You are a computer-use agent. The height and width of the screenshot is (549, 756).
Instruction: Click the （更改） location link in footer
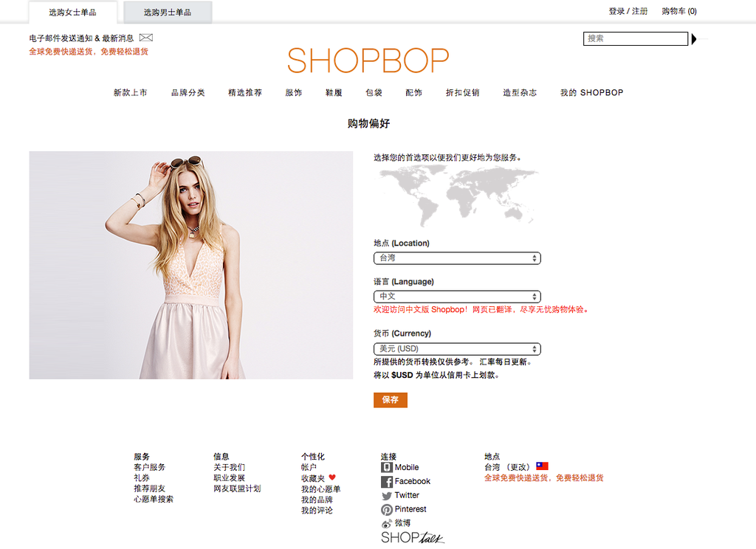coord(518,467)
